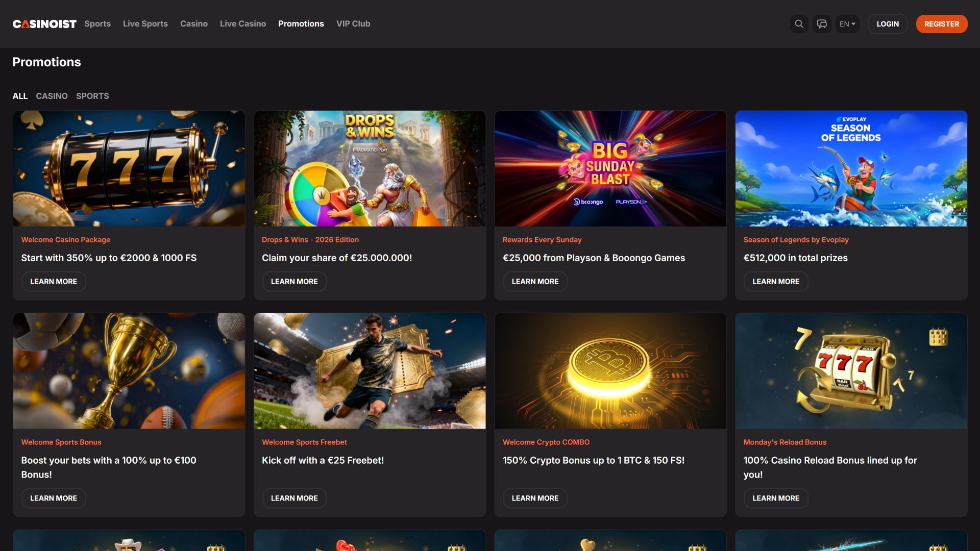Click the 'Welcome Casino Package' label

66,240
